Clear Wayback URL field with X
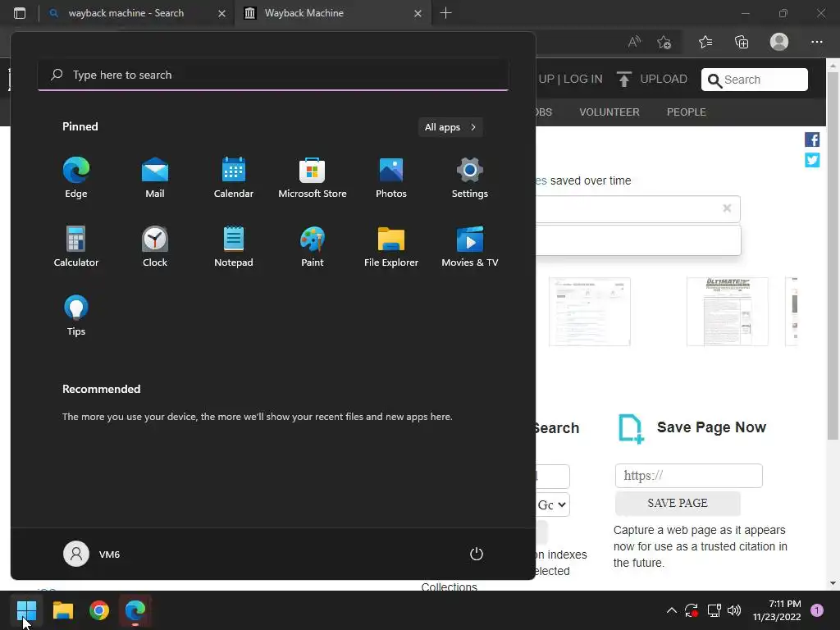This screenshot has height=630, width=840. 727,208
